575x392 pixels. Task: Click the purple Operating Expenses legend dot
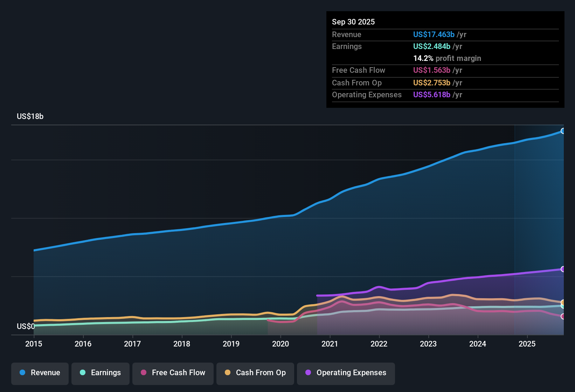pos(308,373)
